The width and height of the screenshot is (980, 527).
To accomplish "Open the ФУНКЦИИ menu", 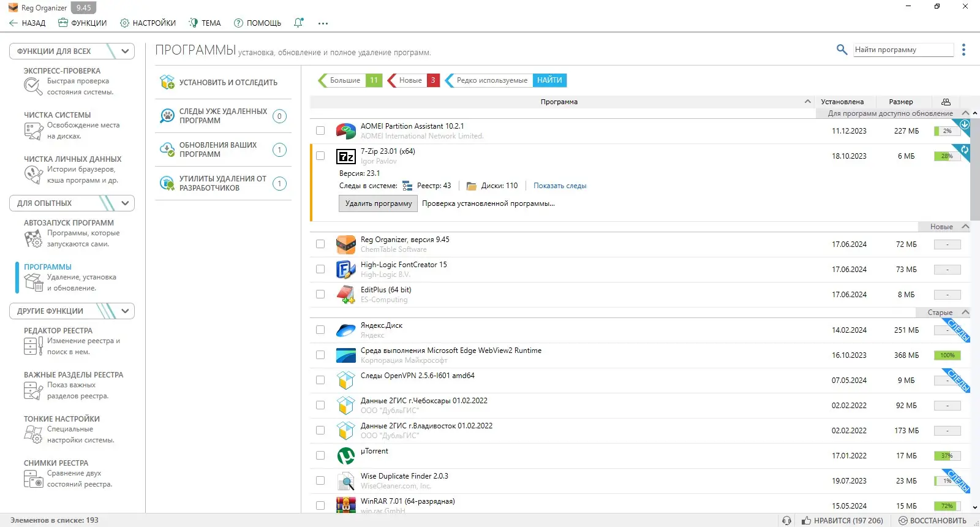I will click(x=83, y=23).
